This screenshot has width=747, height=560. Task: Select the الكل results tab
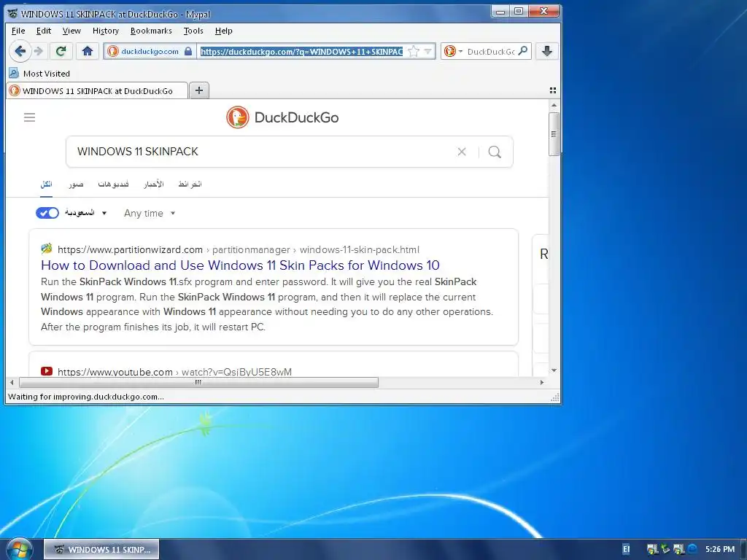click(x=46, y=184)
